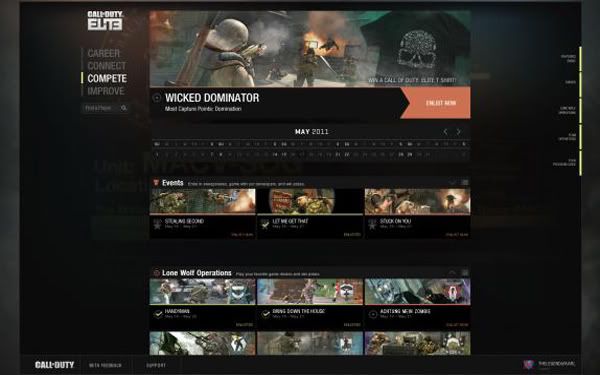
Task: Enlist now in the zombie operation
Action: [457, 325]
